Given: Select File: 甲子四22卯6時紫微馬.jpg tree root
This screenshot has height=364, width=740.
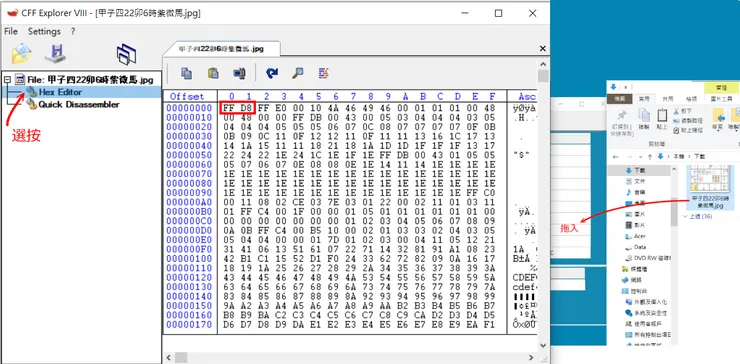Looking at the screenshot, I should [x=90, y=79].
